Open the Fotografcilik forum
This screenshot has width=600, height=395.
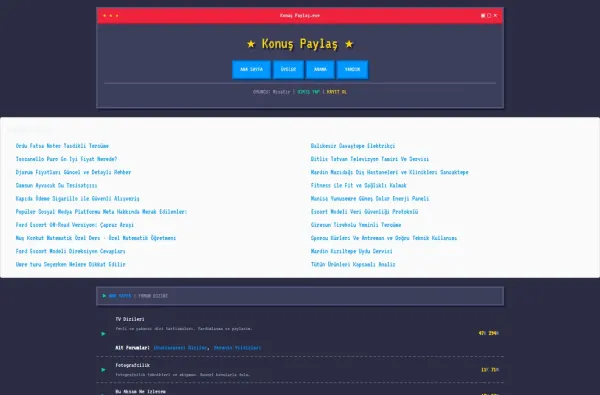point(133,366)
